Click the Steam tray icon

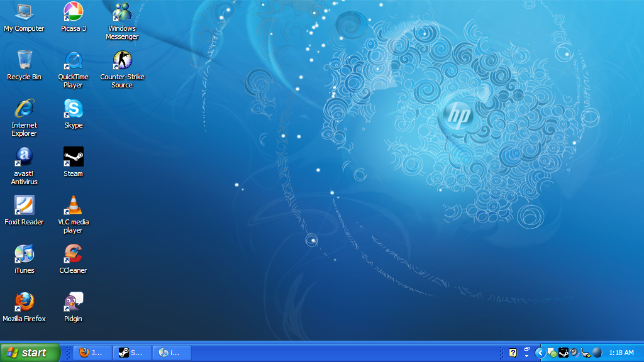click(563, 353)
